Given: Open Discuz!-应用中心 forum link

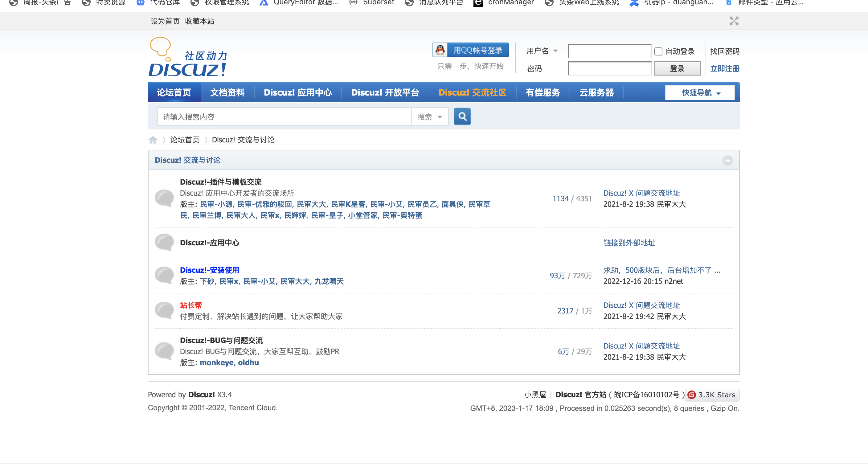Looking at the screenshot, I should coord(210,243).
